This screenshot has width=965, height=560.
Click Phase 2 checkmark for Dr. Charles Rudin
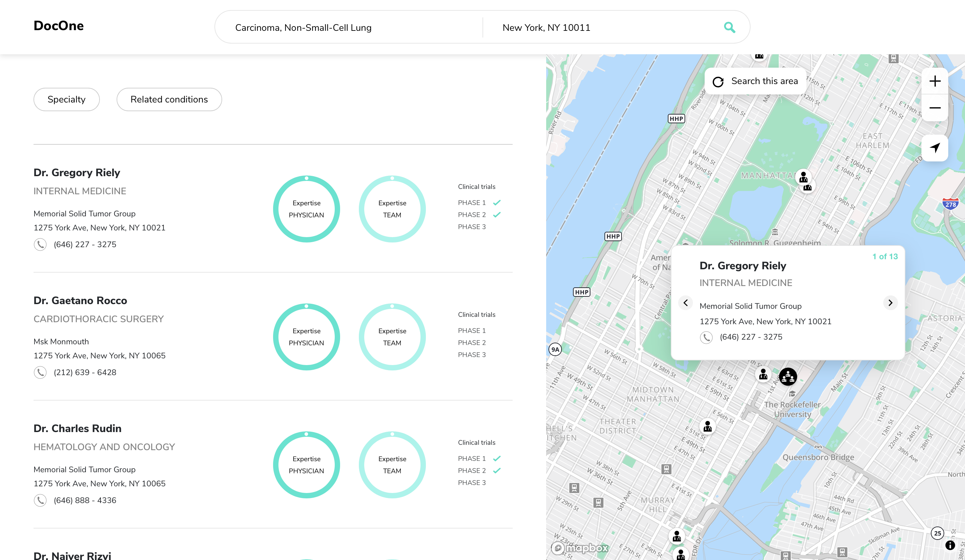497,471
